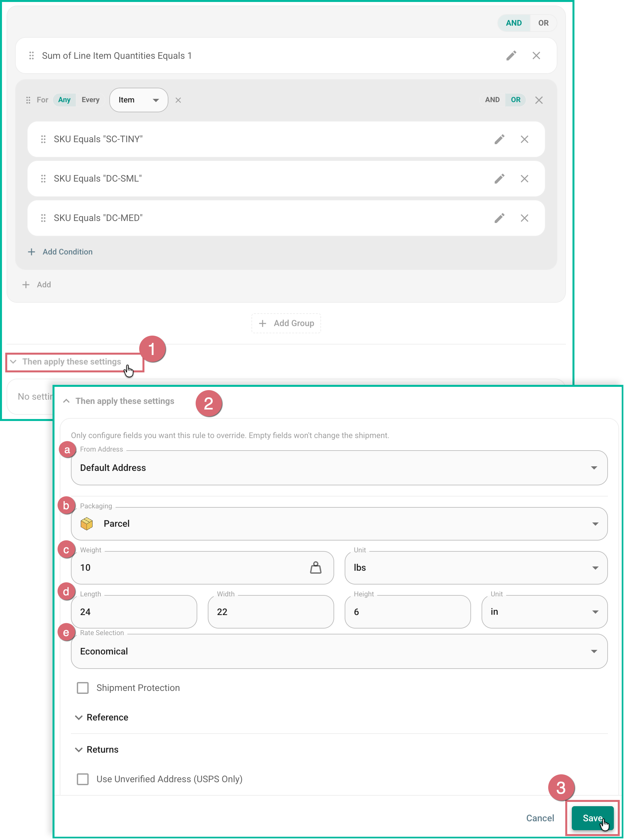Image resolution: width=625 pixels, height=840 pixels.
Task: Remove the entire For Item group
Action: tap(539, 100)
